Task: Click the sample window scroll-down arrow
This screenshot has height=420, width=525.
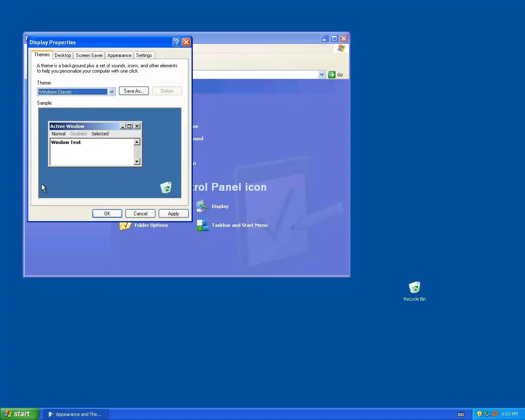Action: tap(137, 162)
